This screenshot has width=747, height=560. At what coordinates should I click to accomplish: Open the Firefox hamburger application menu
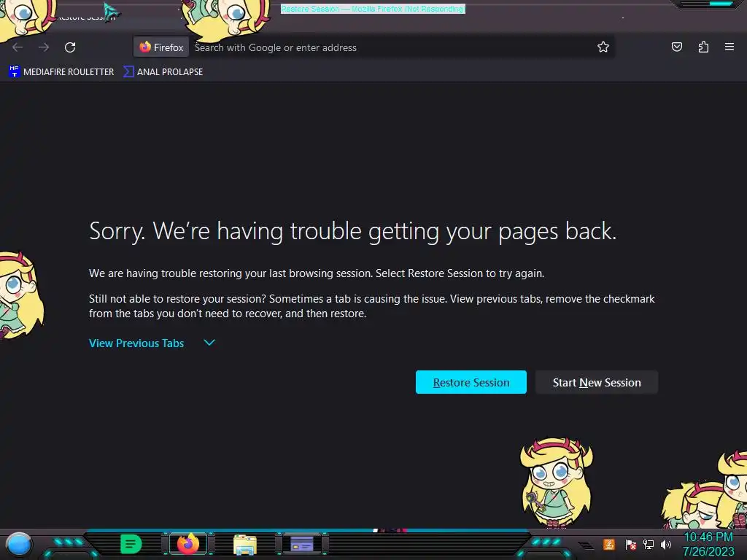(729, 47)
